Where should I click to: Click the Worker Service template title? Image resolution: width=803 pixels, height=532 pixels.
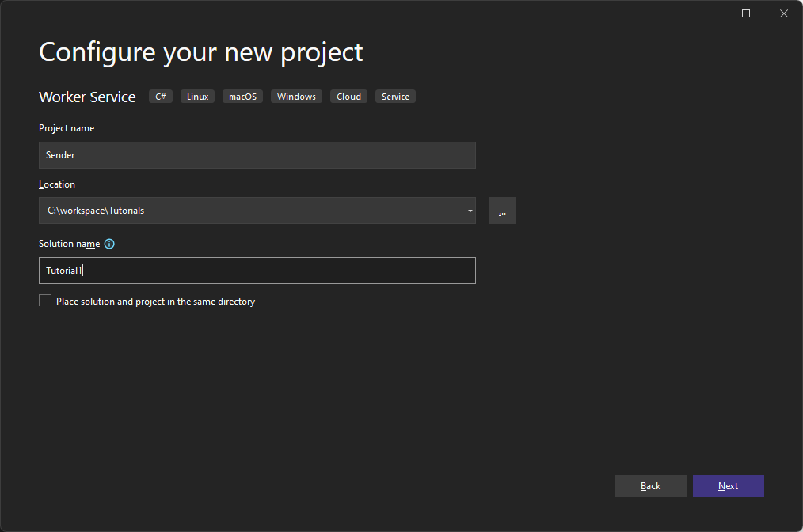tap(87, 97)
